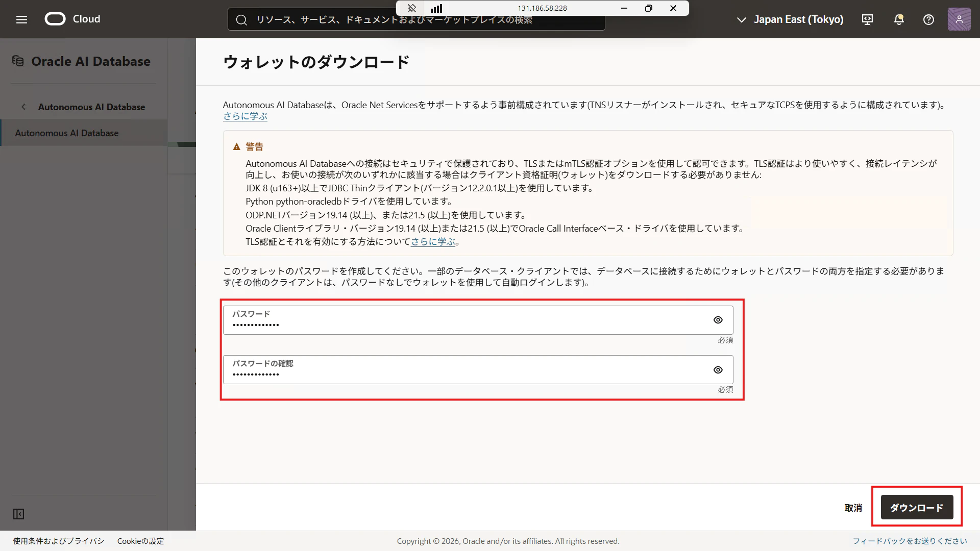Restore the remote session window
This screenshot has width=980, height=551.
point(648,8)
